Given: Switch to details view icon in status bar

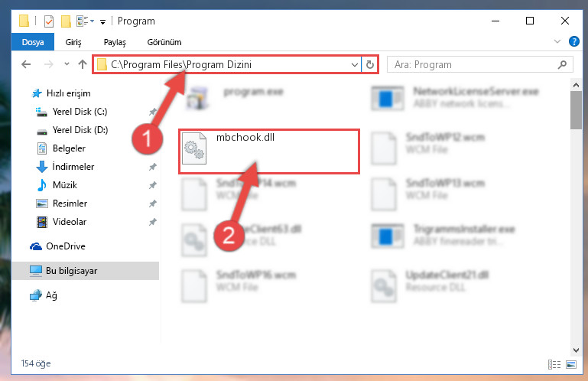Looking at the screenshot, I should [554, 364].
